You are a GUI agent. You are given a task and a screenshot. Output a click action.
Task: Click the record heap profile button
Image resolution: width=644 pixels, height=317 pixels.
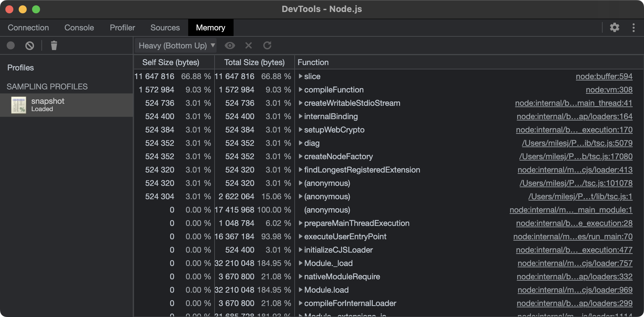11,45
